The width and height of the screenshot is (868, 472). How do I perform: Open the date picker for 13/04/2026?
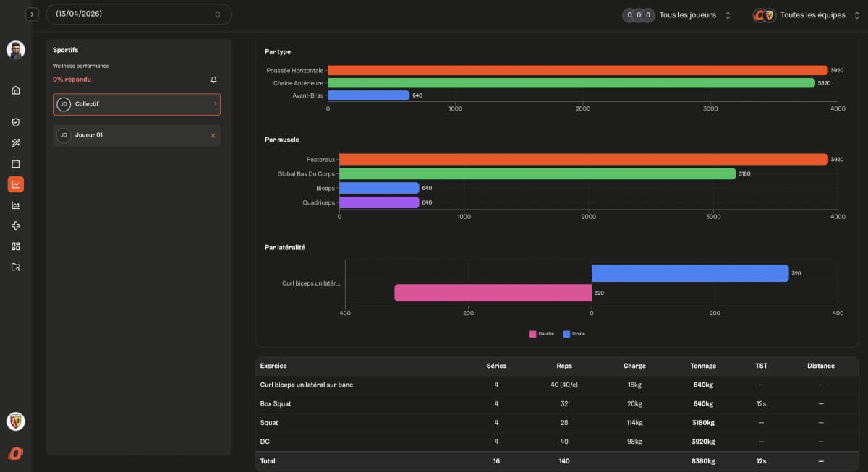pyautogui.click(x=137, y=14)
